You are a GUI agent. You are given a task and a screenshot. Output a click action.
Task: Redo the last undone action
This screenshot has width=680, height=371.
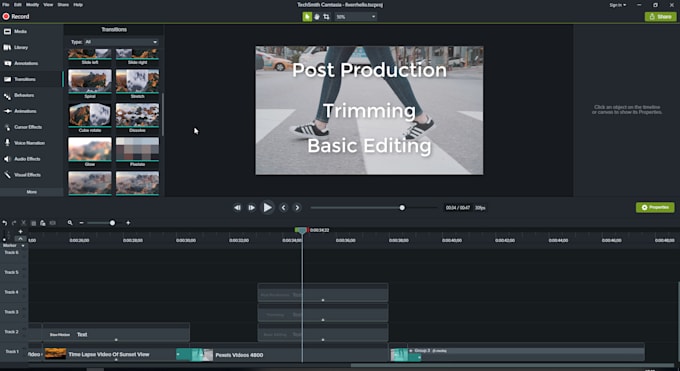tap(14, 223)
